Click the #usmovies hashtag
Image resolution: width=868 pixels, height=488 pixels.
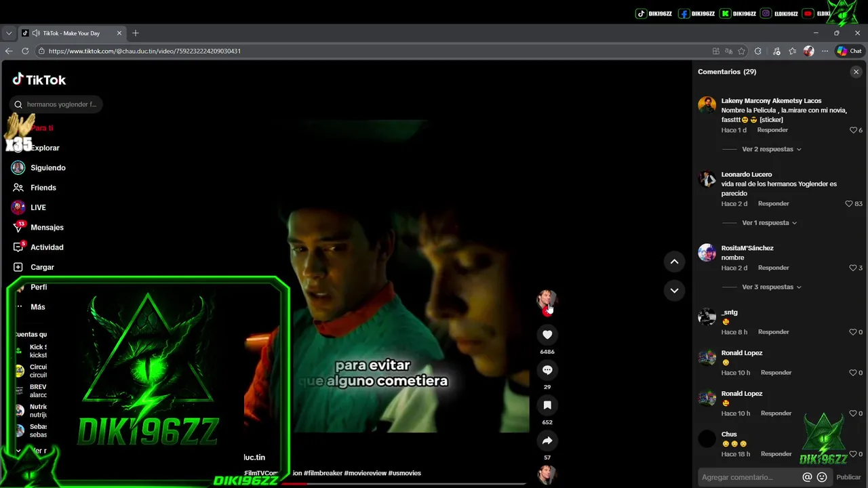[x=405, y=473]
